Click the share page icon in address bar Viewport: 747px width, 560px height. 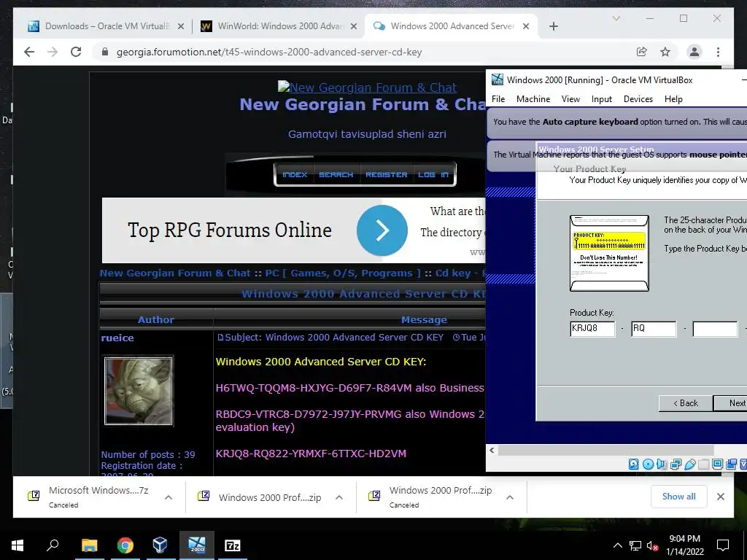click(x=642, y=52)
